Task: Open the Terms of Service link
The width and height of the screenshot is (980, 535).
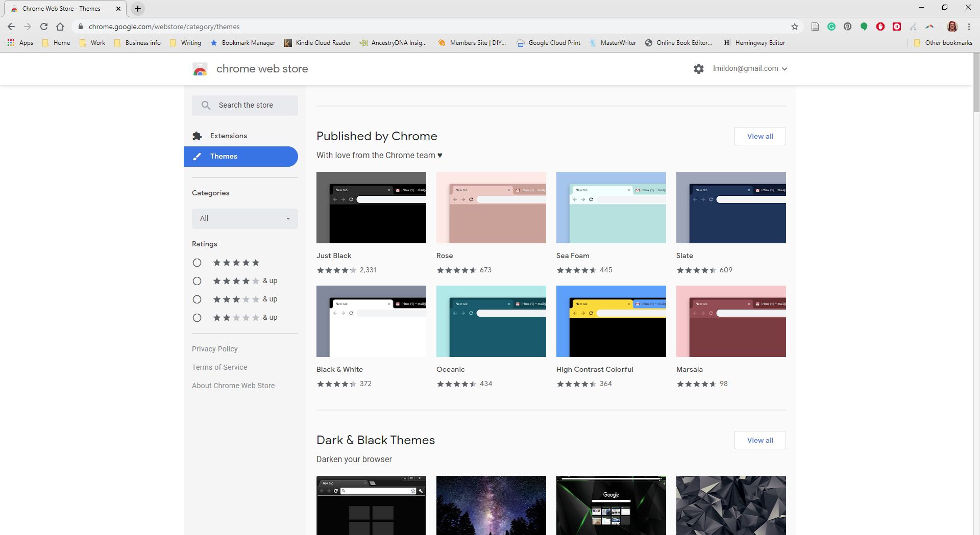Action: pos(219,367)
